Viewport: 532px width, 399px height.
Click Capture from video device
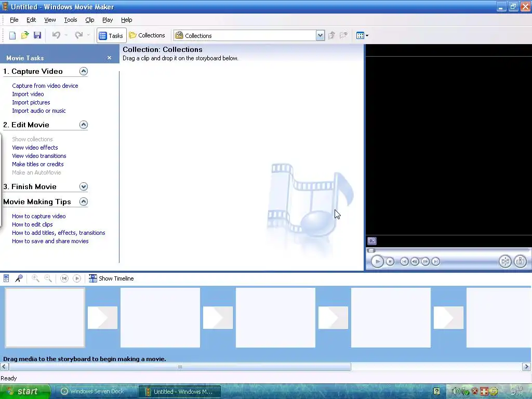coord(45,86)
